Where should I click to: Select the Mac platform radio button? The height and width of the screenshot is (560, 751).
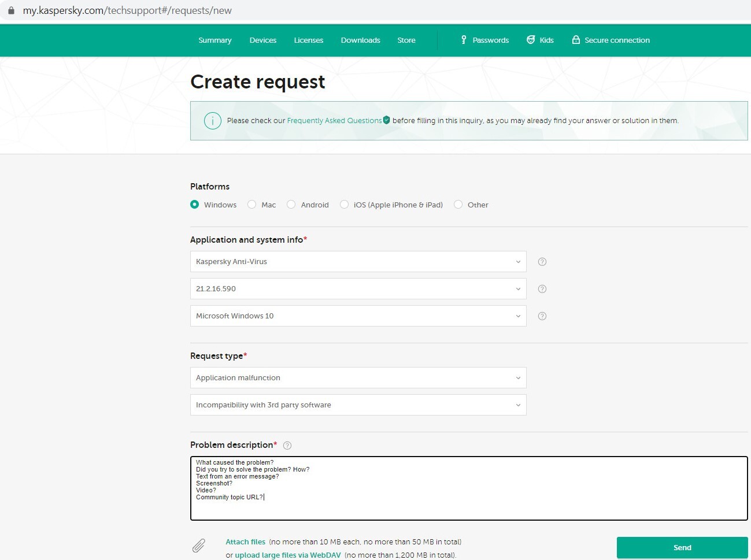252,205
